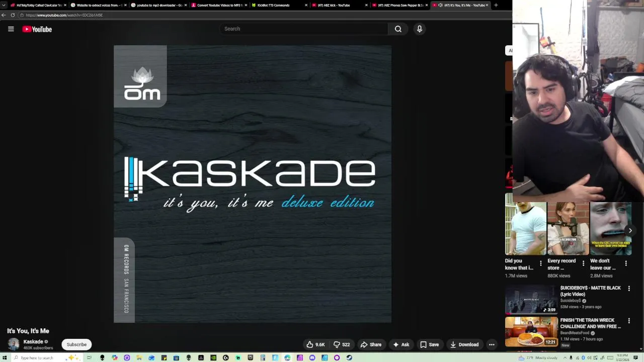Open BeardMeatsFood channel name
Image resolution: width=644 pixels, height=362 pixels.
click(x=575, y=333)
